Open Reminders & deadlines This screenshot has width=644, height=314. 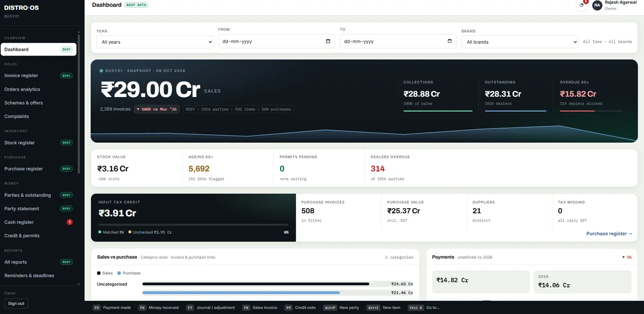tap(39, 276)
